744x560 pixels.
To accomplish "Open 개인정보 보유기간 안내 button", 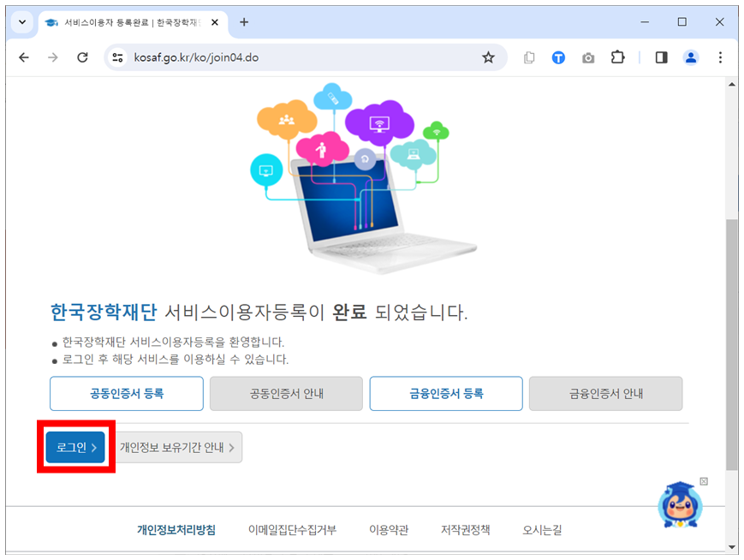I will [x=176, y=447].
